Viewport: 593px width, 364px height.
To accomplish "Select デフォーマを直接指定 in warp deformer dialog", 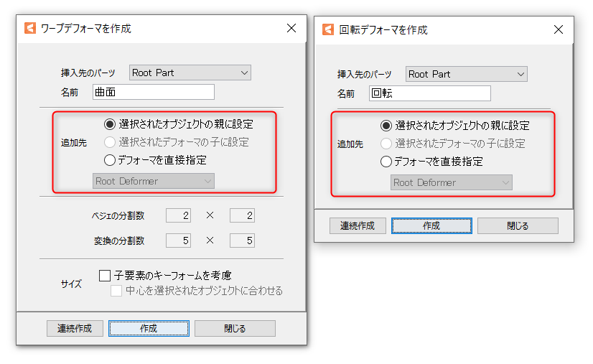I will (110, 160).
